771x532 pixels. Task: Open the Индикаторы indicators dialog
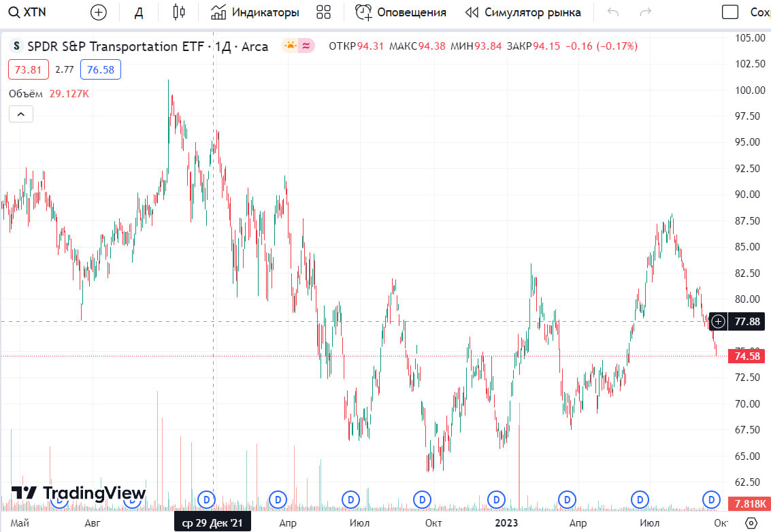[255, 12]
